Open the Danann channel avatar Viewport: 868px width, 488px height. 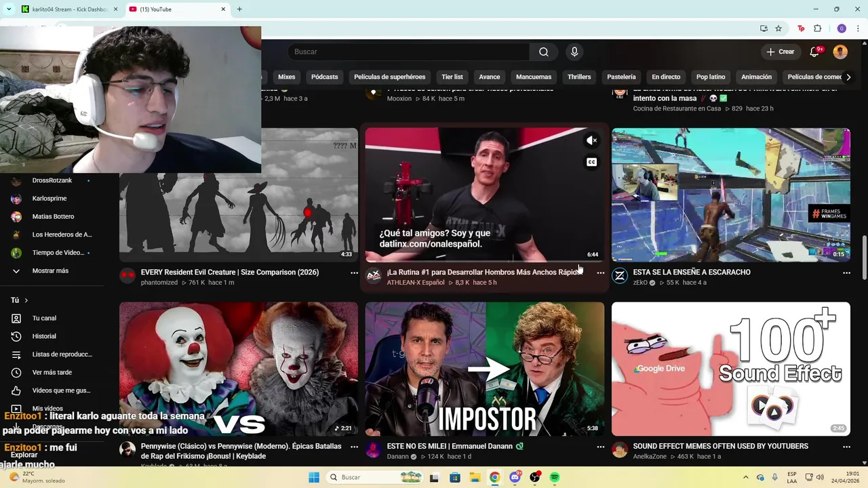click(373, 450)
